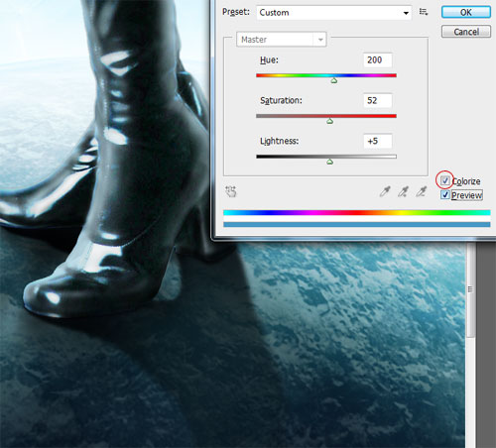Expand the Master channel dropdown
The image size is (496, 448).
point(282,40)
